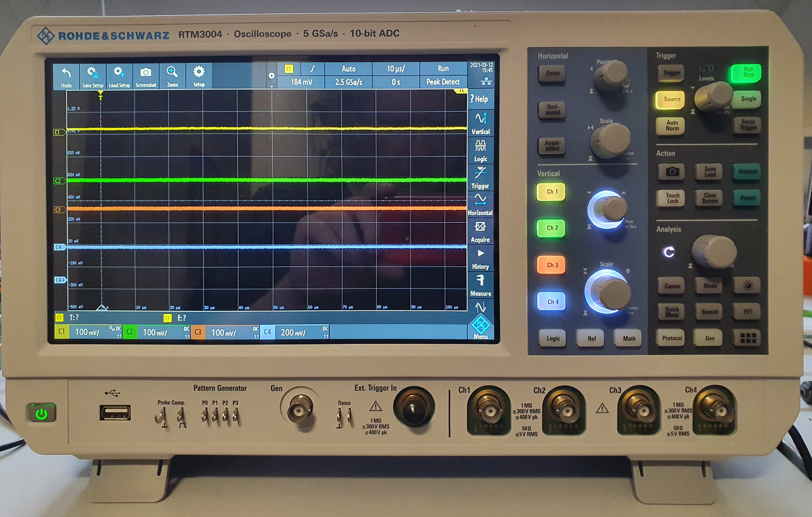Push the Autoset key

[x=747, y=171]
